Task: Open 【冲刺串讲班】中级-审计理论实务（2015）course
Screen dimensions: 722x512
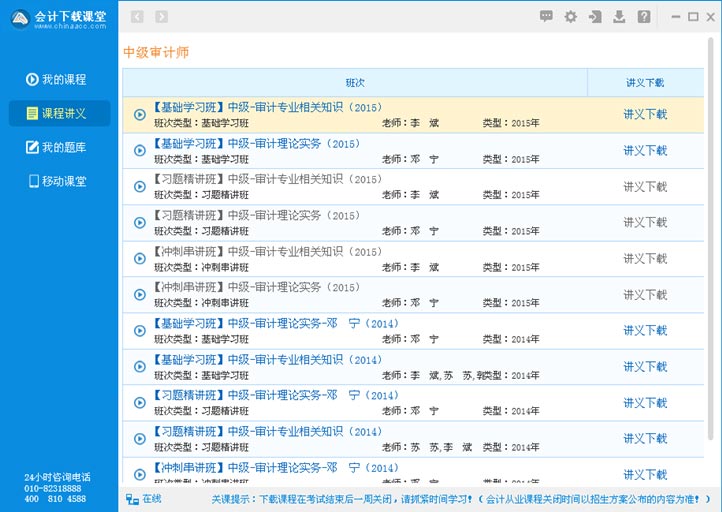Action: pyautogui.click(x=256, y=288)
